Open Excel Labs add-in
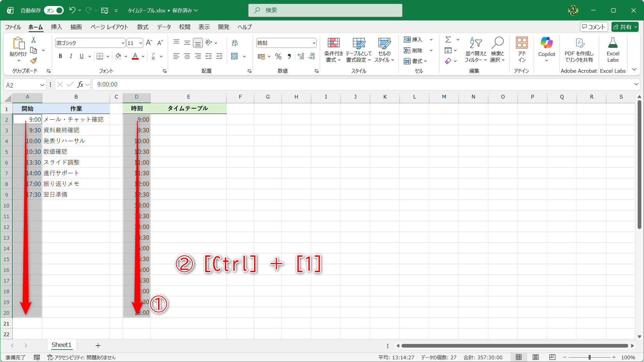The image size is (644, 362). [613, 50]
